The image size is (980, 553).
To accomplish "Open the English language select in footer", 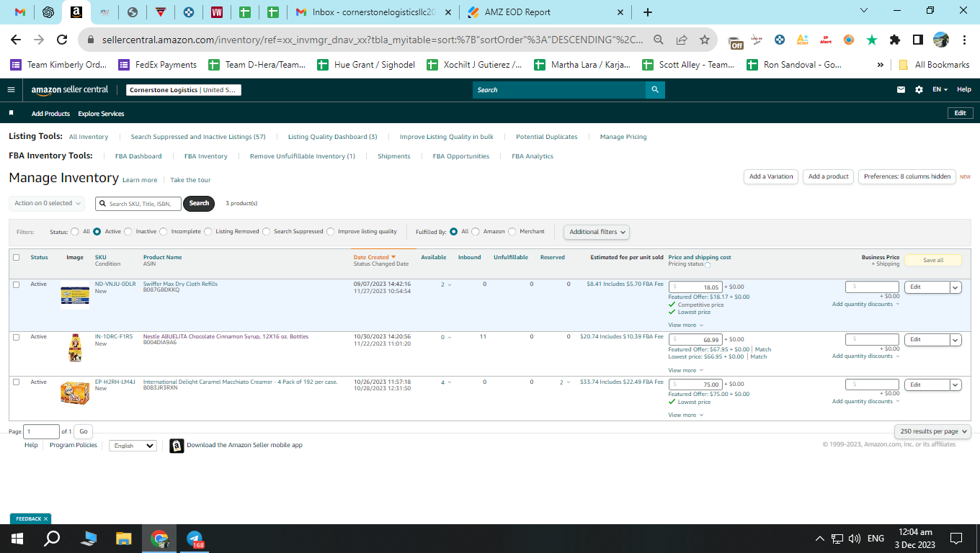I will tap(133, 446).
